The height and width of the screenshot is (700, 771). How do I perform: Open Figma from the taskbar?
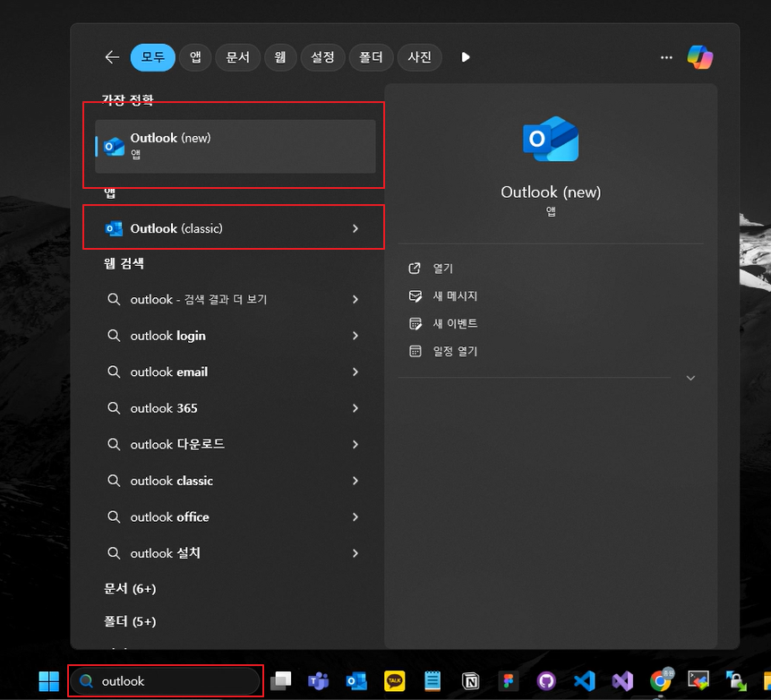click(509, 681)
